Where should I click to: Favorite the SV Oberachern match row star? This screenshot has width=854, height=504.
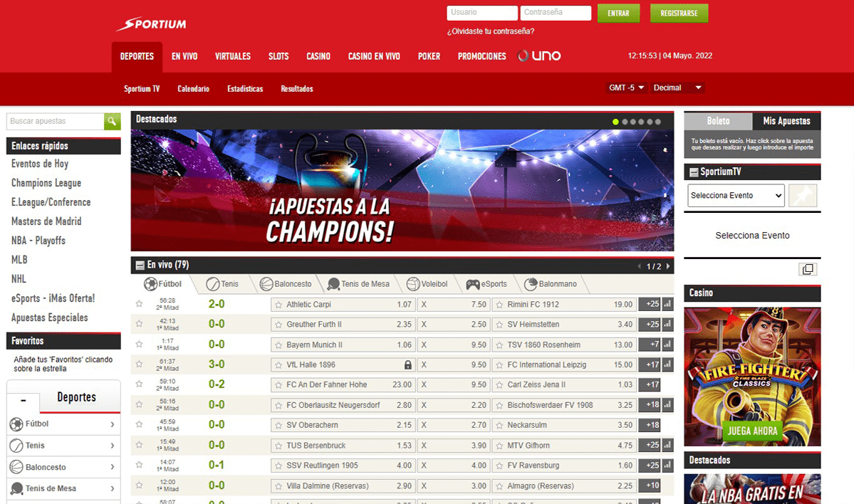[140, 424]
